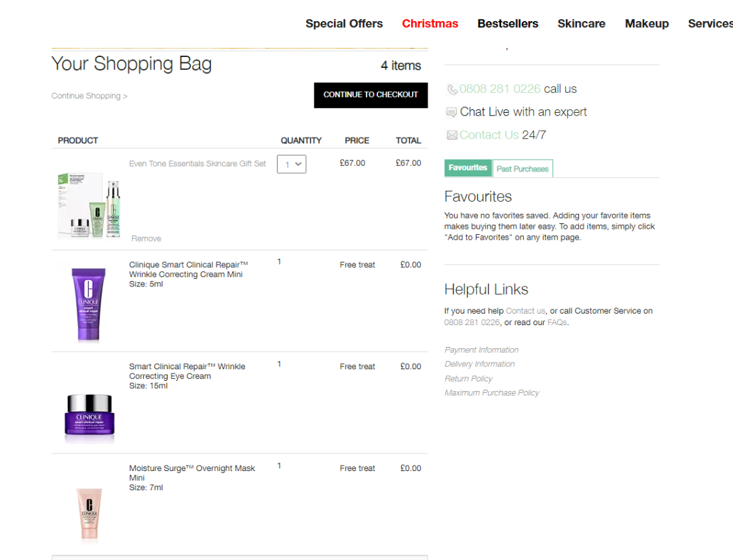The image size is (733, 560).
Task: Click the phone icon beside 0808 number
Action: click(x=452, y=90)
